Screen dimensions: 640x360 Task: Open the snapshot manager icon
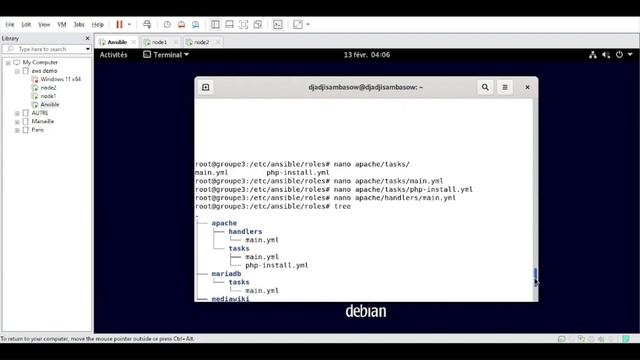click(196, 24)
